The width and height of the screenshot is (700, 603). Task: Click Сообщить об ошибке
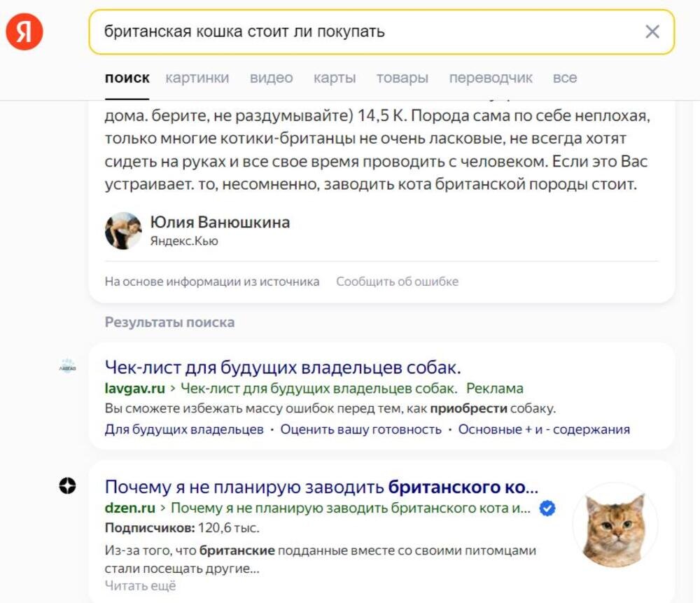[x=398, y=282]
